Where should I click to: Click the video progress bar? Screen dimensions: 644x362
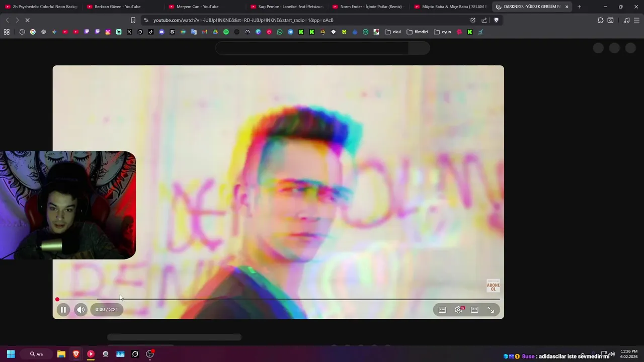pos(278,299)
